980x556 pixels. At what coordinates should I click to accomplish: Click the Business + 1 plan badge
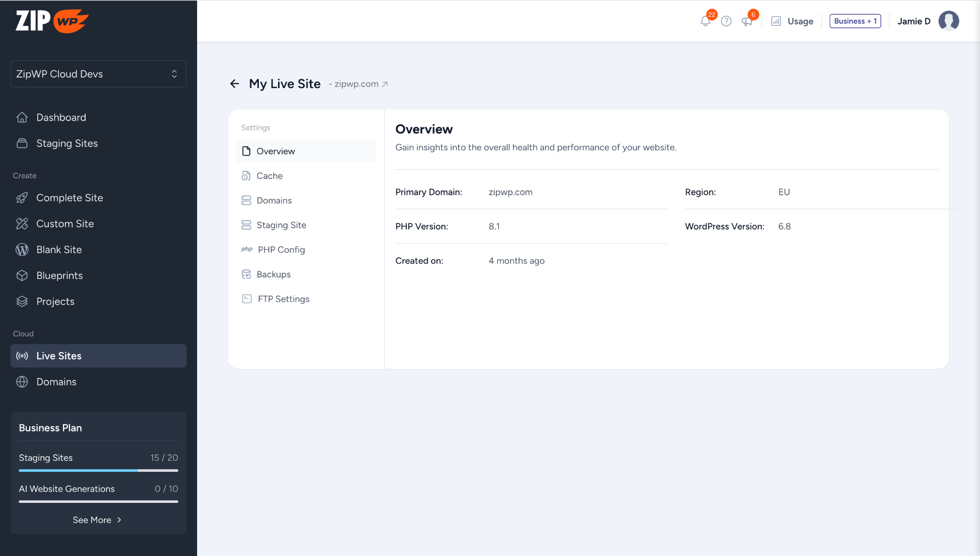(855, 21)
